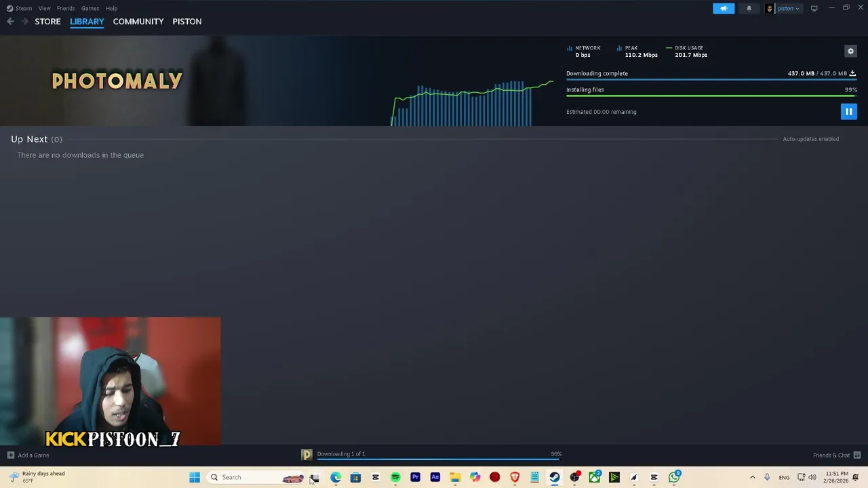Open download settings gear icon
The image size is (868, 488).
pos(850,51)
